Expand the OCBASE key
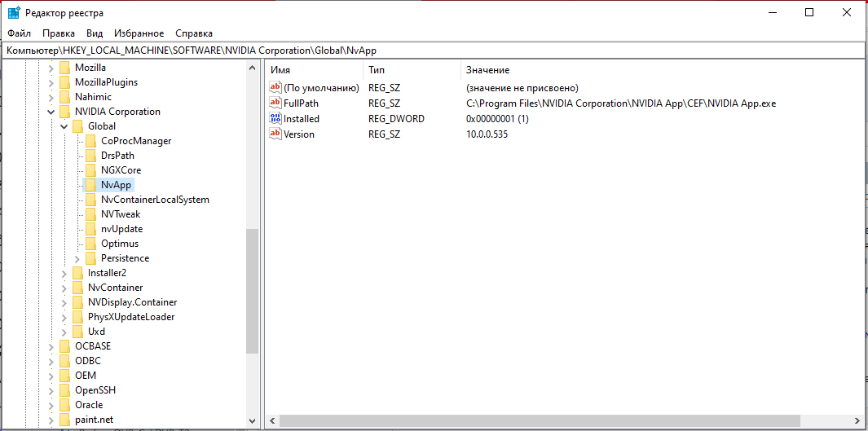The width and height of the screenshot is (868, 431). 51,346
